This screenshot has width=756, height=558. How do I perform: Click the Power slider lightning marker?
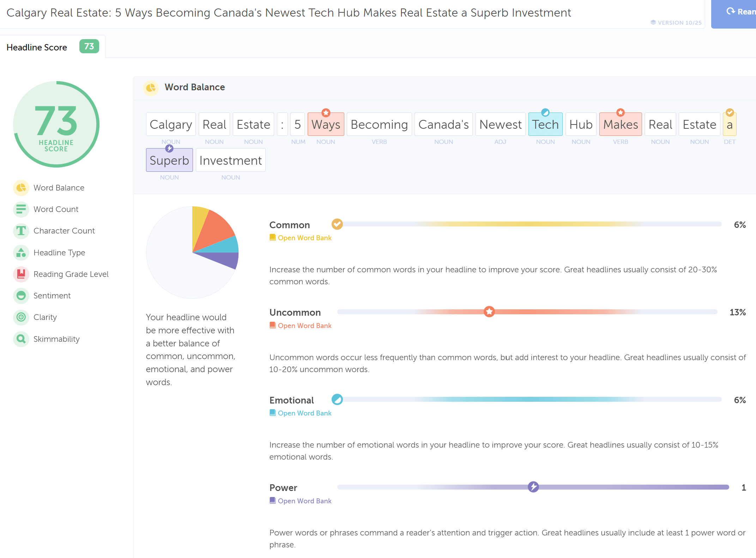tap(533, 487)
